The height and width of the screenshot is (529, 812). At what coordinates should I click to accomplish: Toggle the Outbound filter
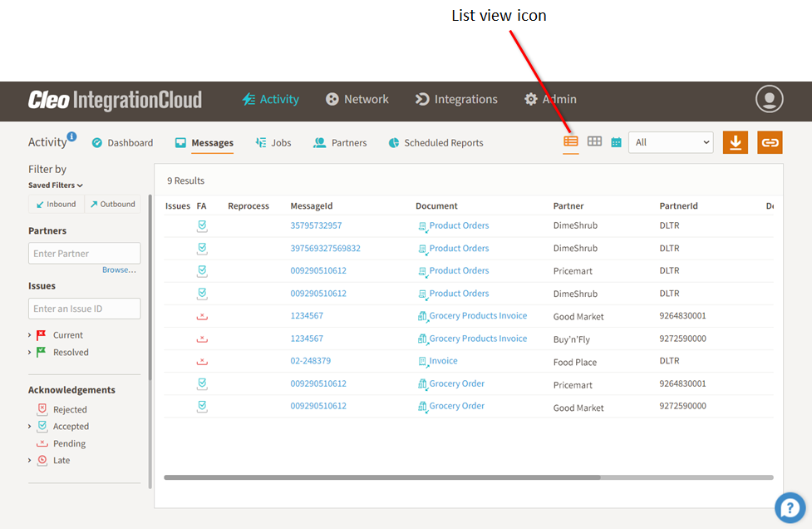pyautogui.click(x=112, y=204)
